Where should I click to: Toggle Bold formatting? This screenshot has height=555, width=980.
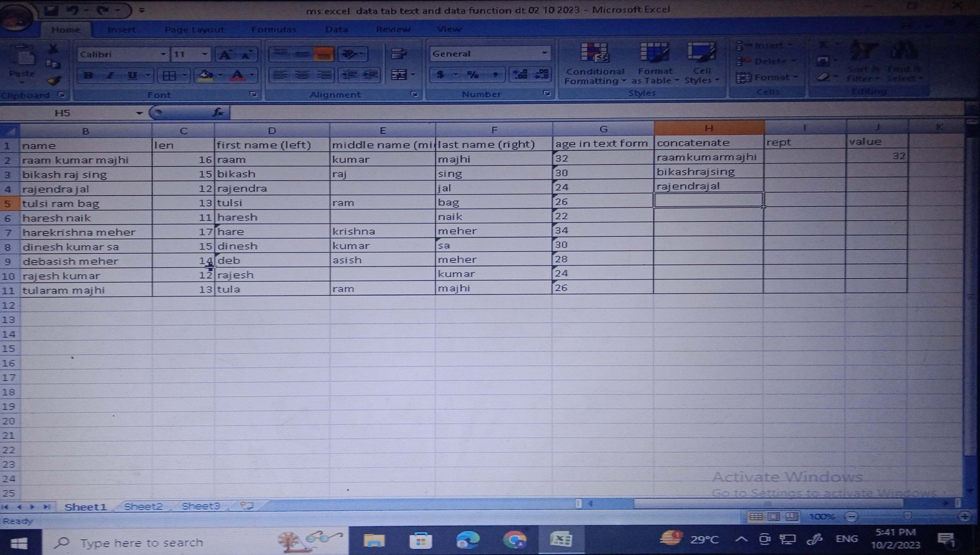(88, 75)
